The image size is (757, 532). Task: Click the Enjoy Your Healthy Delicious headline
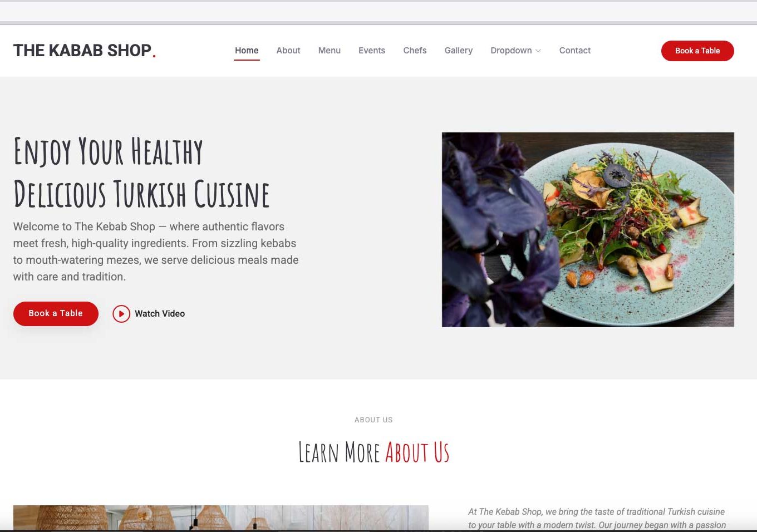click(141, 173)
